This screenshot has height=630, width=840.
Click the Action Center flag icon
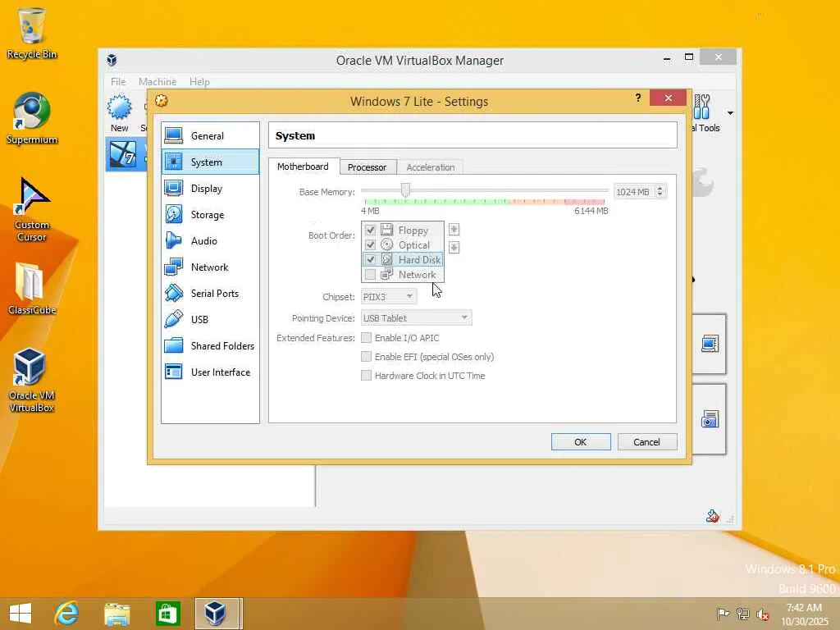[x=723, y=614]
